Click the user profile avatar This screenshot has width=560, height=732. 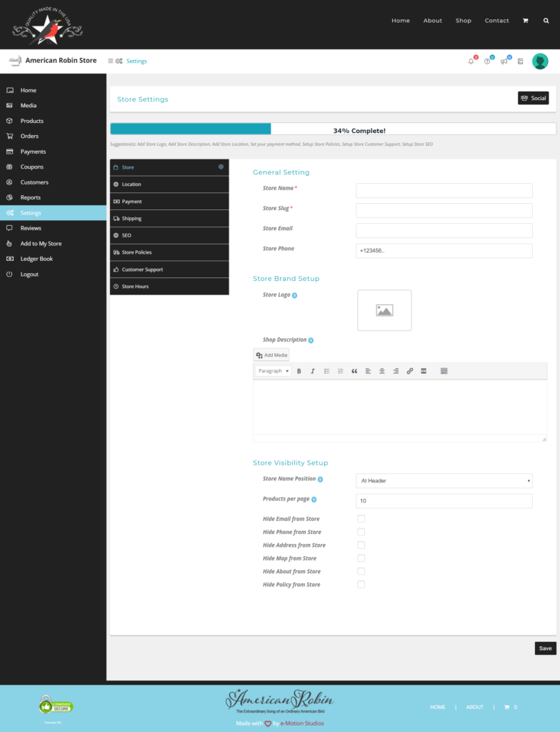point(540,61)
